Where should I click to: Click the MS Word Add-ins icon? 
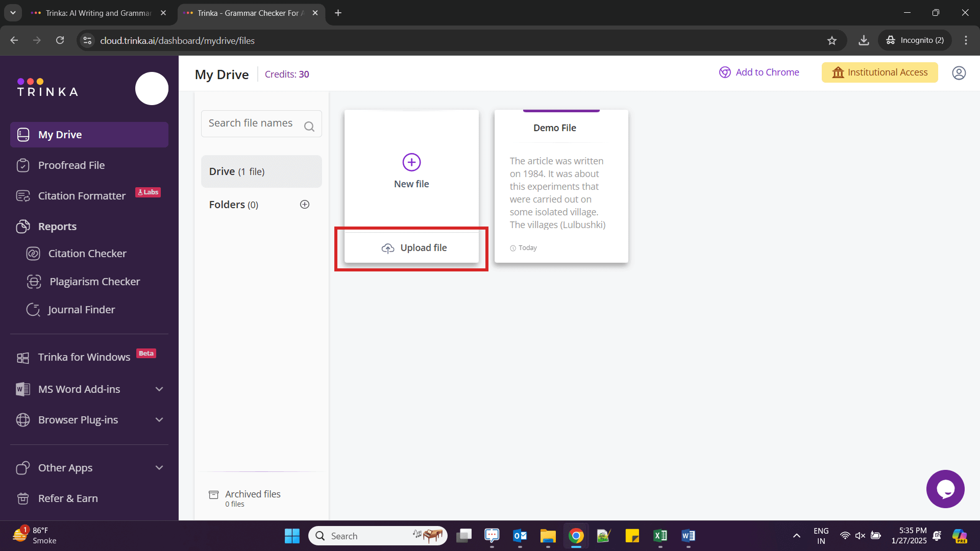pyautogui.click(x=23, y=389)
